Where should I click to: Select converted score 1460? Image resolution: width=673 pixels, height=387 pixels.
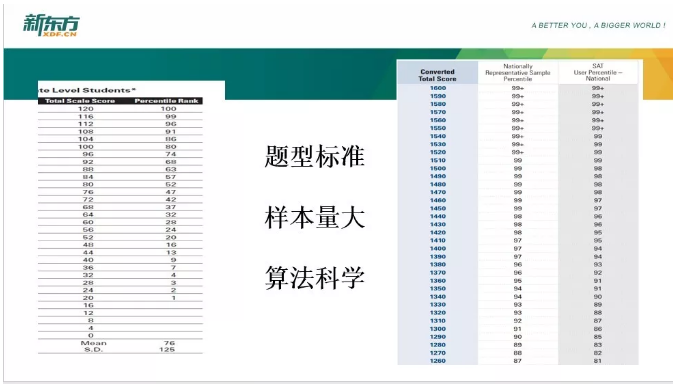point(438,200)
